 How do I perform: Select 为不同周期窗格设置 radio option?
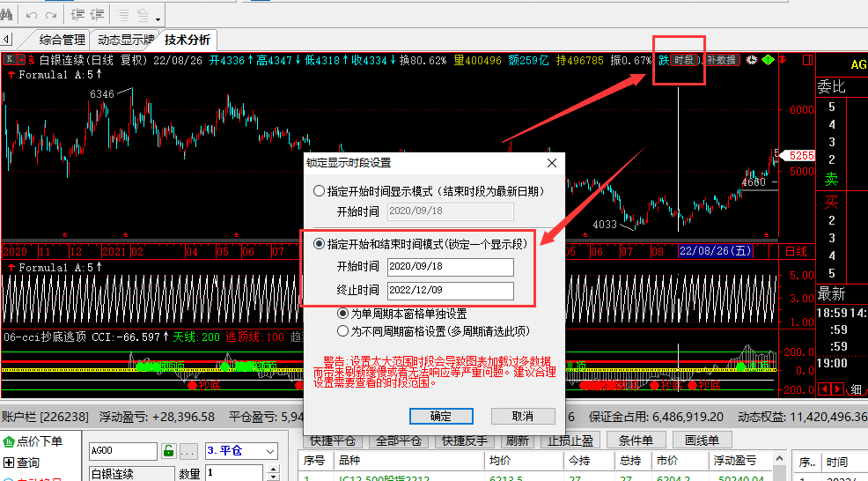(342, 331)
